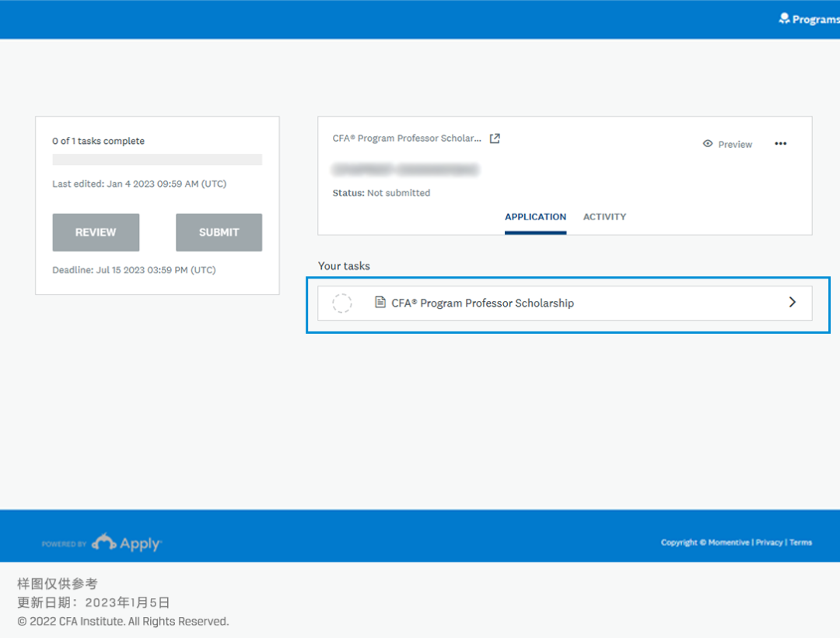Click the Preview eye icon
Screen dimensions: 840x638
coord(708,144)
